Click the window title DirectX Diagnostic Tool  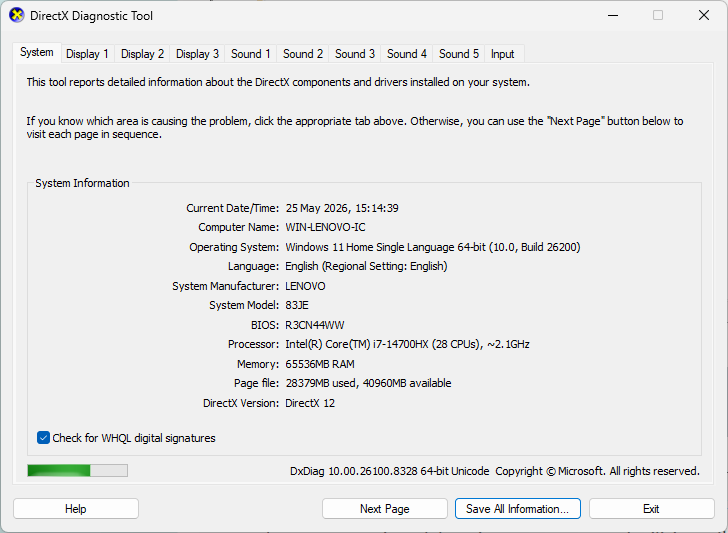click(91, 16)
